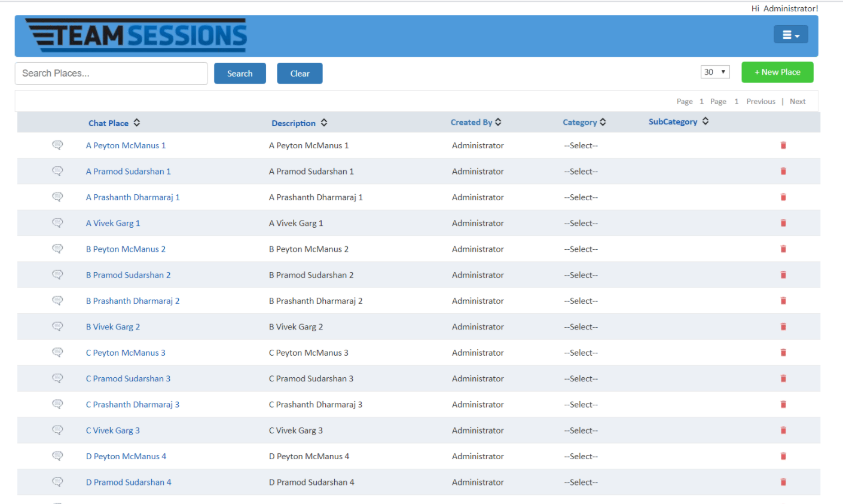Open chat icon for A Peyton McManus 1
This screenshot has height=504, width=843.
point(57,145)
